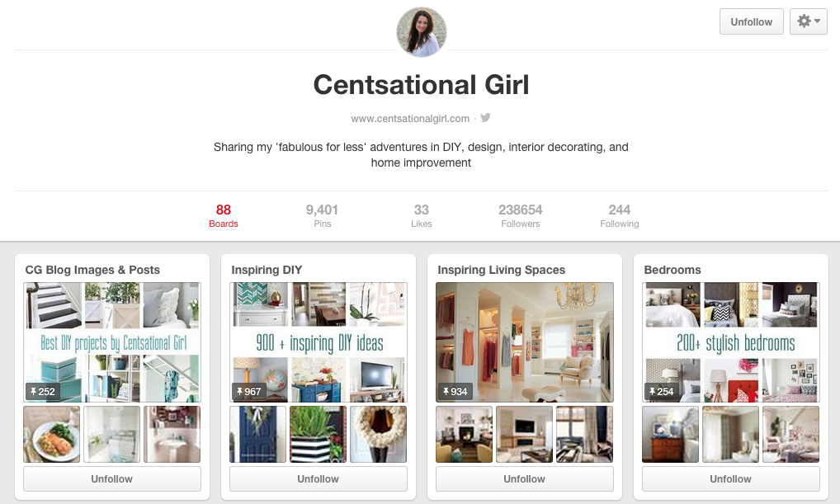Open the 200+ stylish bedrooms cover image

(731, 342)
